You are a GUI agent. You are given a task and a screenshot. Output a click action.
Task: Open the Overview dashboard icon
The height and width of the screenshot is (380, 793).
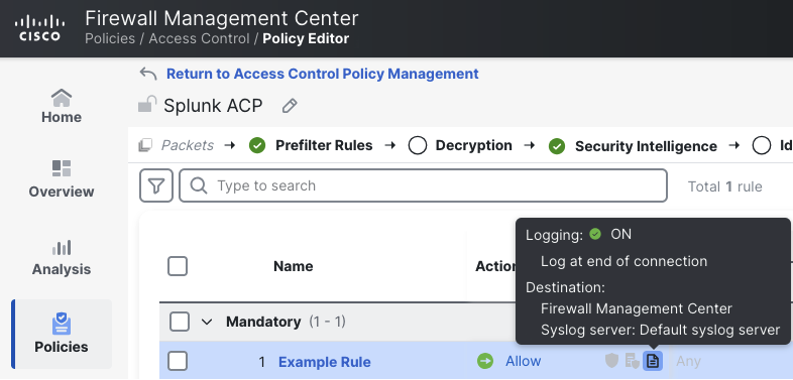point(61,168)
